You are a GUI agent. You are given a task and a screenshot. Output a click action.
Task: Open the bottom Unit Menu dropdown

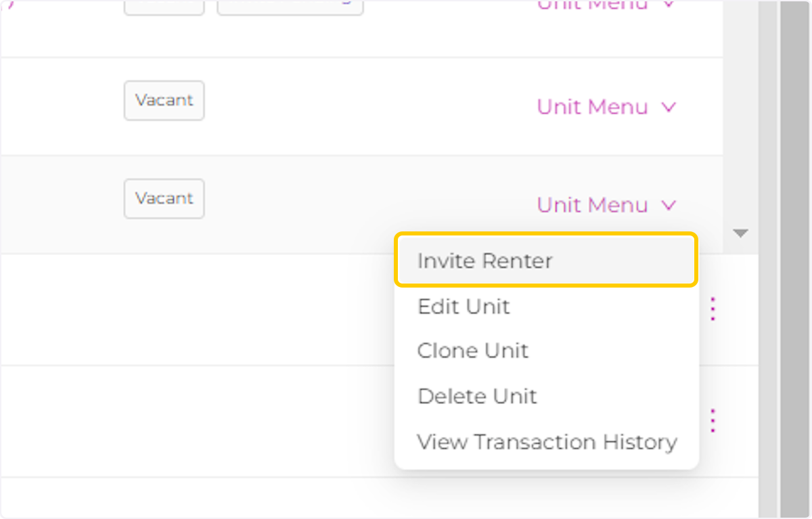(x=592, y=205)
